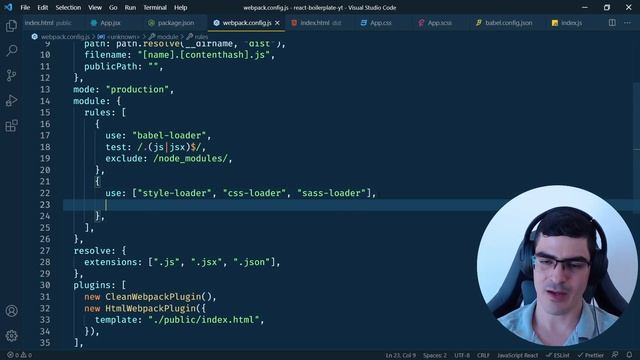Click line number 27 in the gutter
The width and height of the screenshot is (640, 360).
[45, 251]
